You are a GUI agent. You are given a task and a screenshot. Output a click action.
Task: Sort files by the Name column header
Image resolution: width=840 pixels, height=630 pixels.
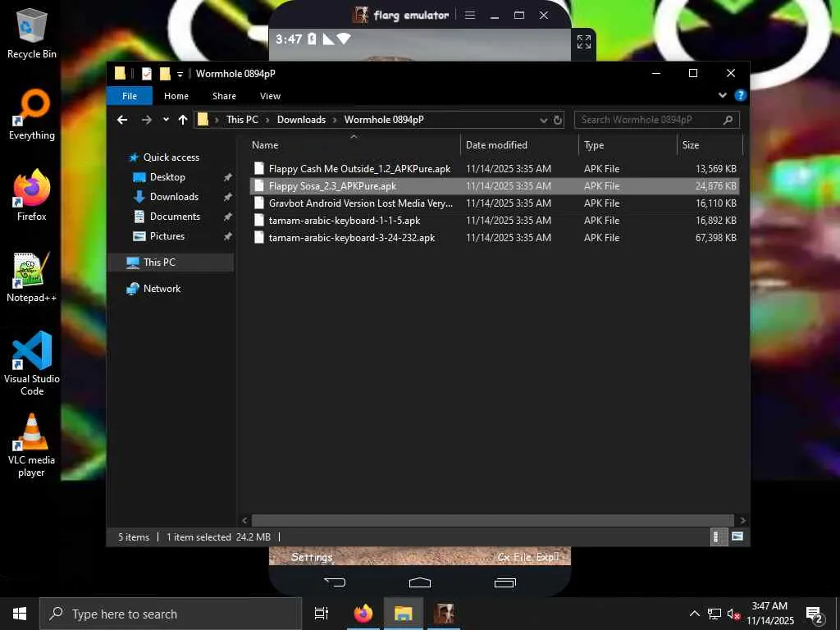[354, 145]
